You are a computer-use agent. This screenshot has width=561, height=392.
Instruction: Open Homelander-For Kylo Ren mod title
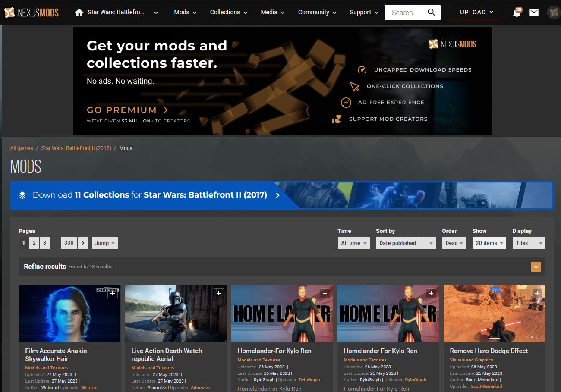(x=274, y=351)
